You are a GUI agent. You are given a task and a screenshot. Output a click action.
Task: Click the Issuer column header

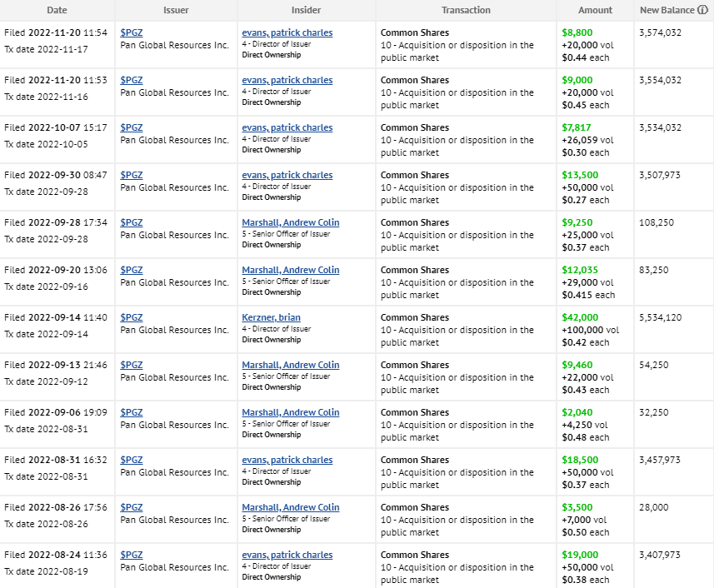176,10
